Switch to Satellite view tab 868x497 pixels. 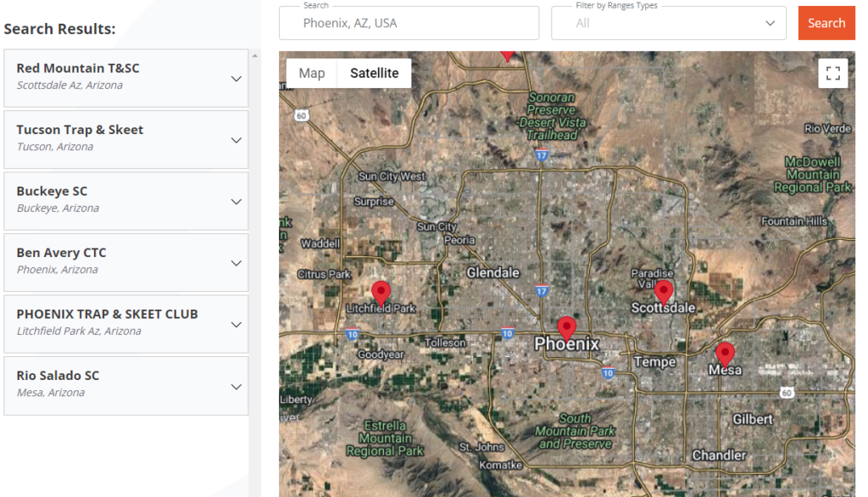(374, 73)
